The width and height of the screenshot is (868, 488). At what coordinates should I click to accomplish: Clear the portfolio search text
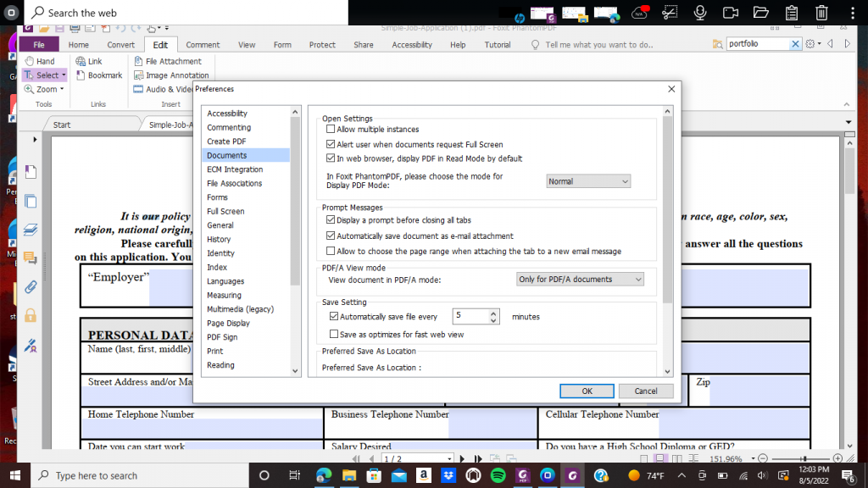795,44
